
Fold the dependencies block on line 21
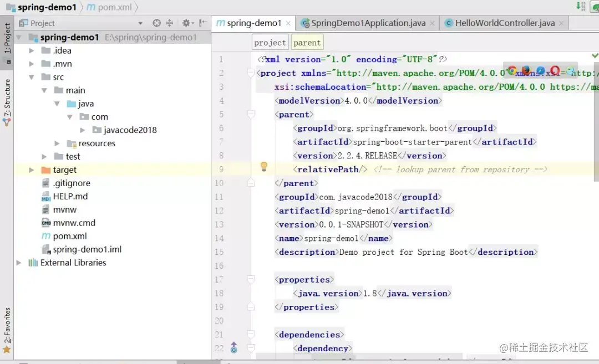[x=251, y=334]
